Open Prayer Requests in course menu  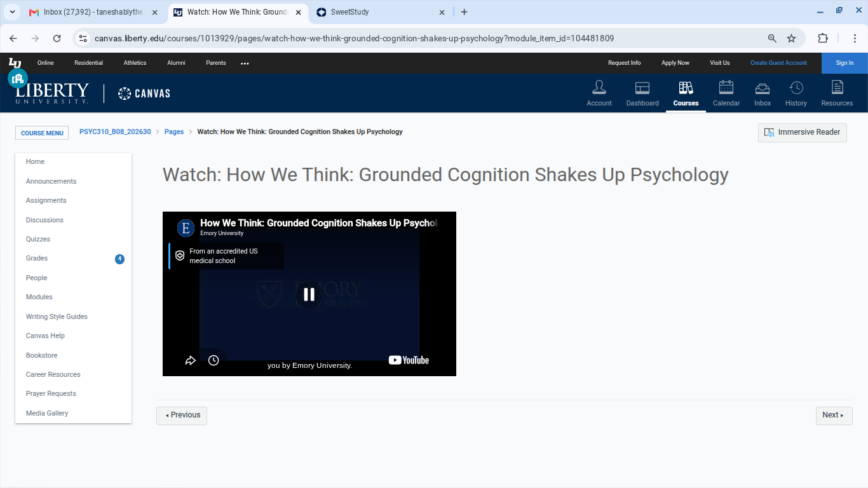pos(51,393)
